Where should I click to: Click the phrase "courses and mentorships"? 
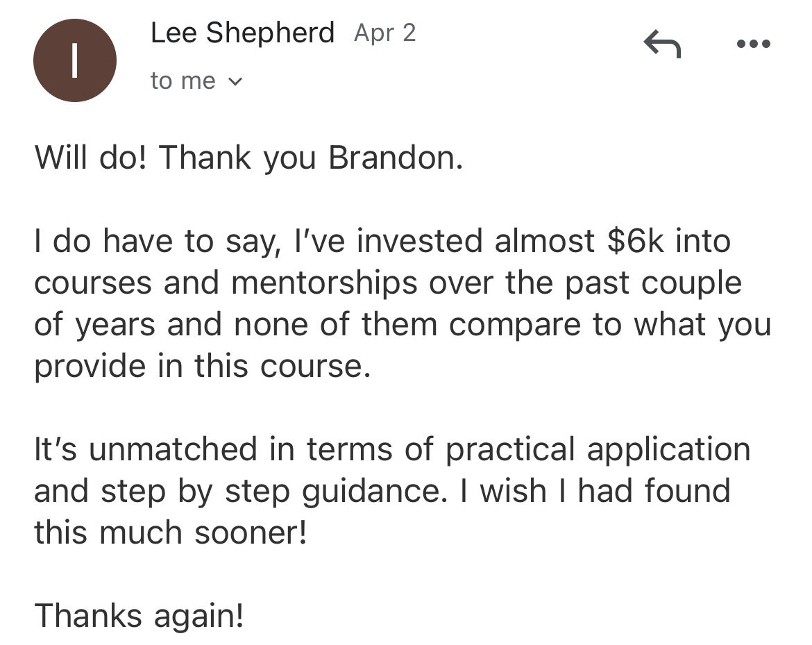point(226,283)
